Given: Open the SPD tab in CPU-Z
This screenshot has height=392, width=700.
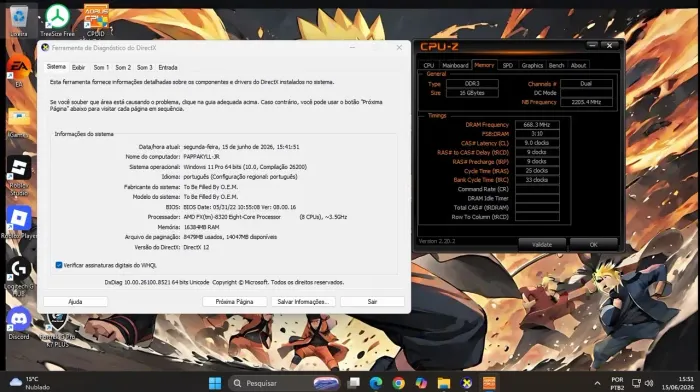Looking at the screenshot, I should 508,65.
